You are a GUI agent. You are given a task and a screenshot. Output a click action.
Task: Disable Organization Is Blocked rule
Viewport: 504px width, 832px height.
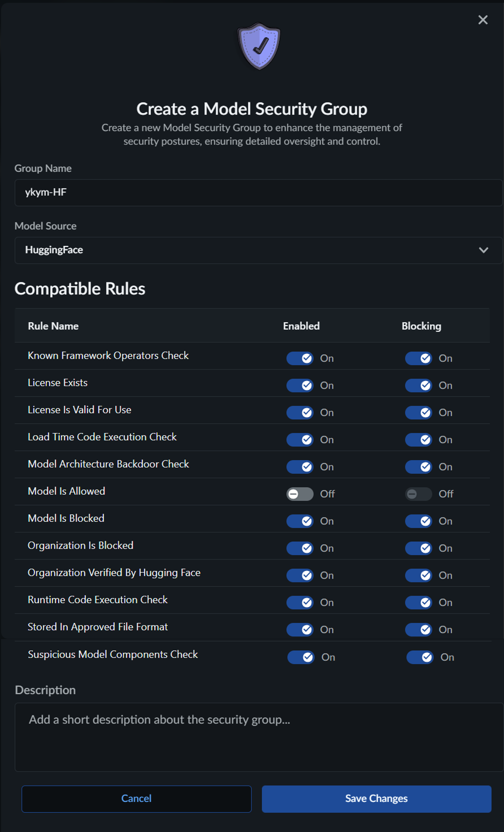[x=300, y=548]
